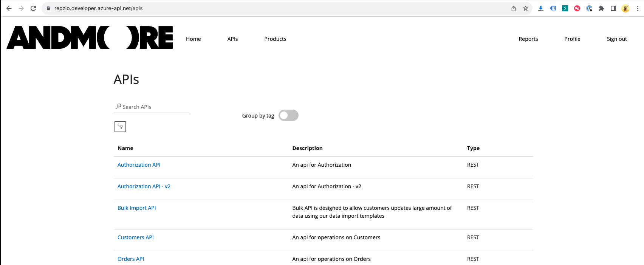The image size is (644, 265).
Task: Open the blue downloads extension icon
Action: tap(541, 8)
